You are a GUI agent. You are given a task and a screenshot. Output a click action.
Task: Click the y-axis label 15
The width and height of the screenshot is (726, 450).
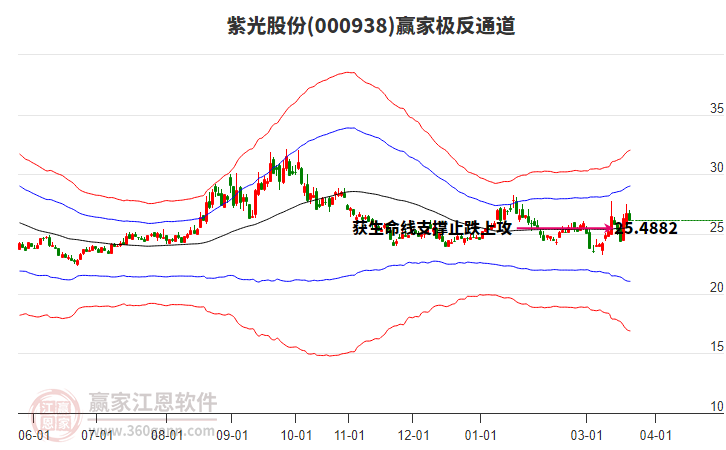coord(717,346)
